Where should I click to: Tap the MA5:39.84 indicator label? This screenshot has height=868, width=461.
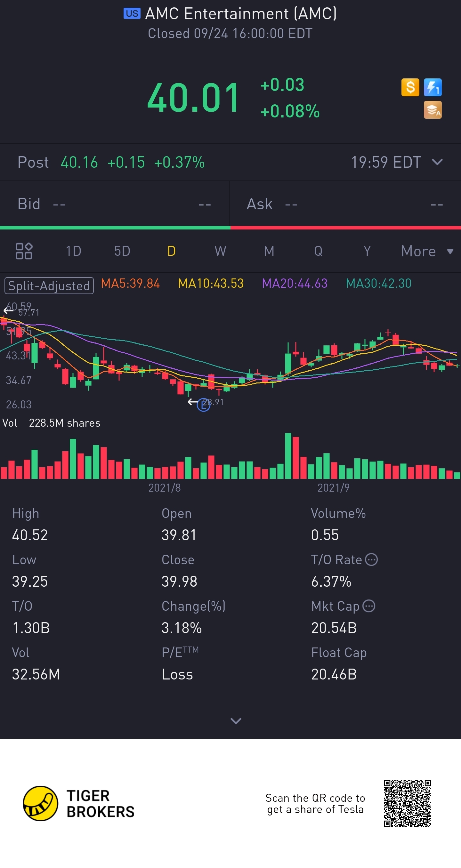[130, 283]
